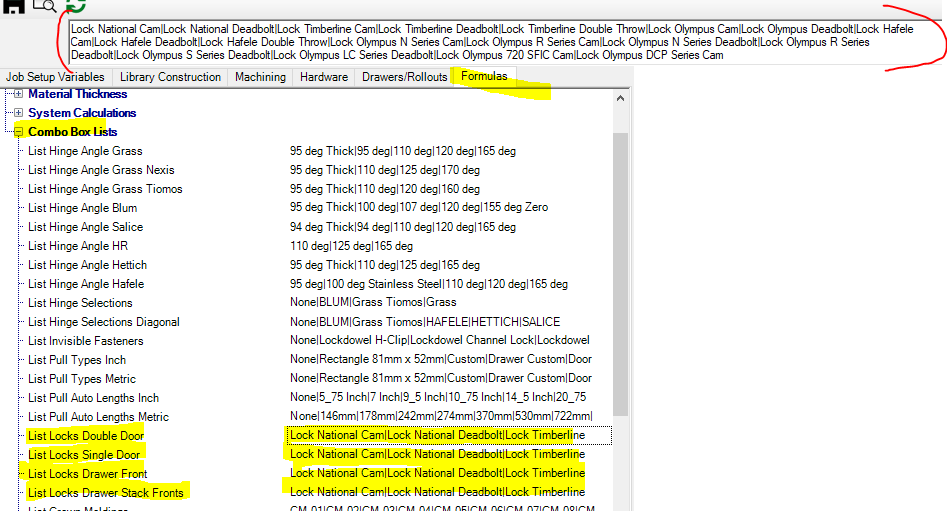Select List Hinge Angle Hafele item

[x=86, y=284]
